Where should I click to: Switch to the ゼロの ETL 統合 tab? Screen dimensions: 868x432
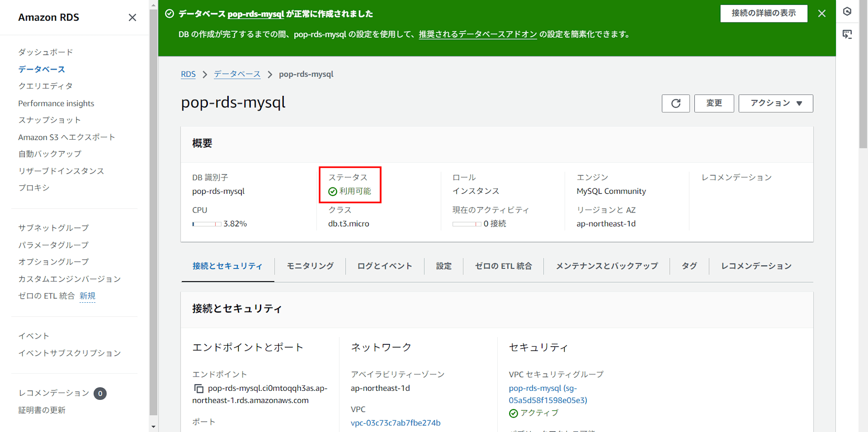503,266
